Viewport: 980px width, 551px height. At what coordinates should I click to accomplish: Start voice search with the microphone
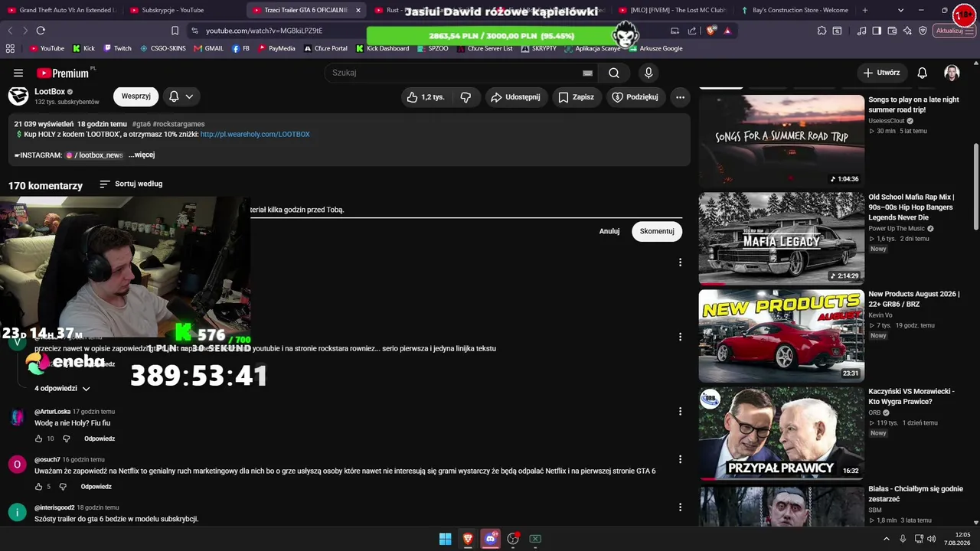(x=648, y=73)
